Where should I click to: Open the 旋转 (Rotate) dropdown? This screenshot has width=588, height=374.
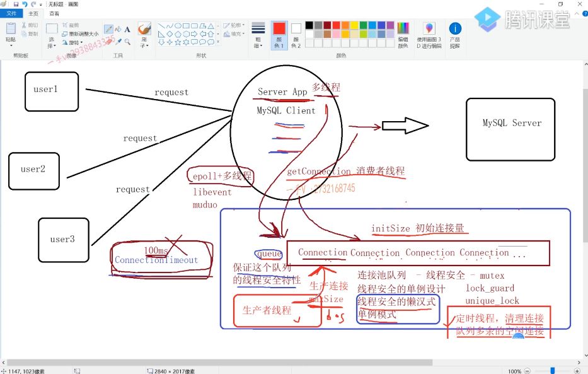72,42
